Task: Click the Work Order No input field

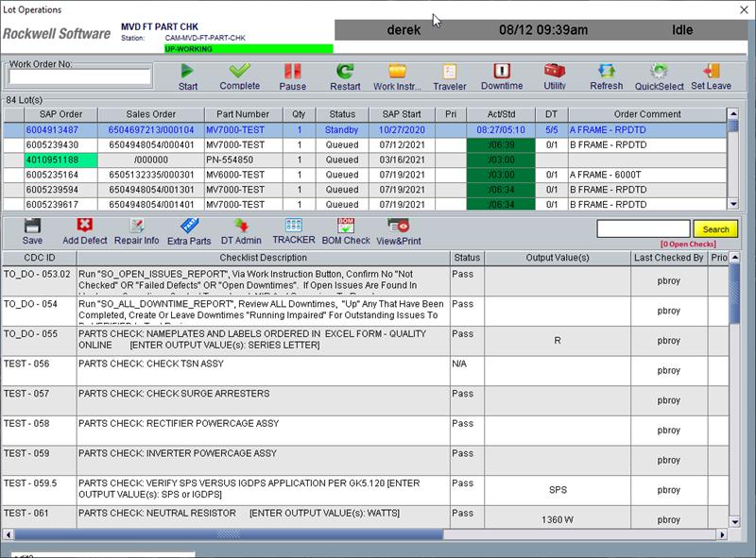Action: pos(79,76)
